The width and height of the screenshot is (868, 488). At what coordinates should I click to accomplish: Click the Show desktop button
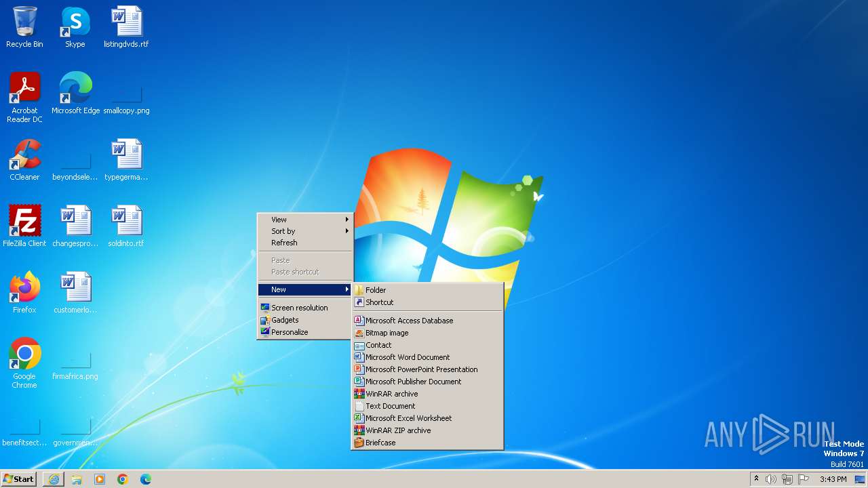[x=861, y=479]
